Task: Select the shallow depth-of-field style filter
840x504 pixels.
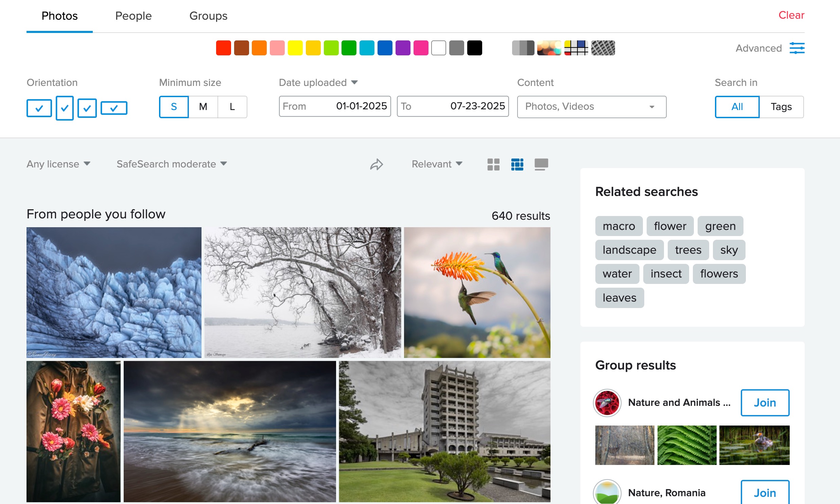Action: [x=549, y=48]
